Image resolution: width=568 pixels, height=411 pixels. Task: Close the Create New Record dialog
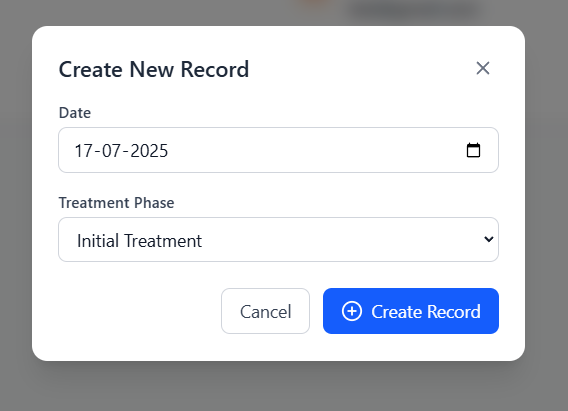coord(483,68)
